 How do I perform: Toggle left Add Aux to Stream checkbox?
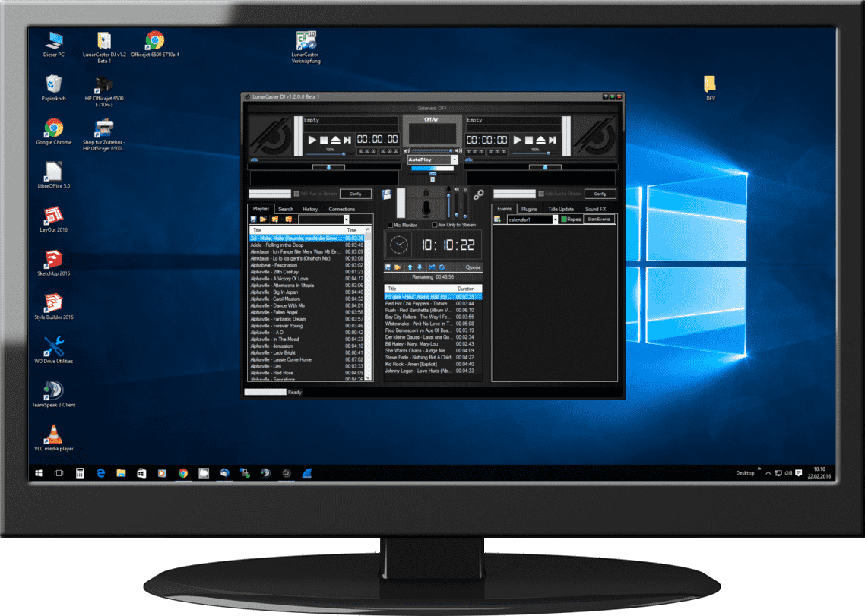click(x=296, y=194)
